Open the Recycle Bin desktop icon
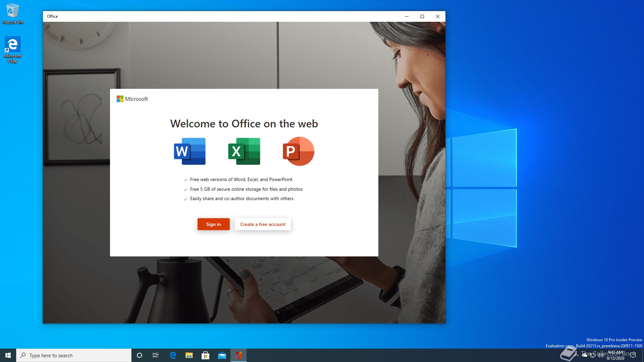The height and width of the screenshot is (362, 644). click(13, 14)
